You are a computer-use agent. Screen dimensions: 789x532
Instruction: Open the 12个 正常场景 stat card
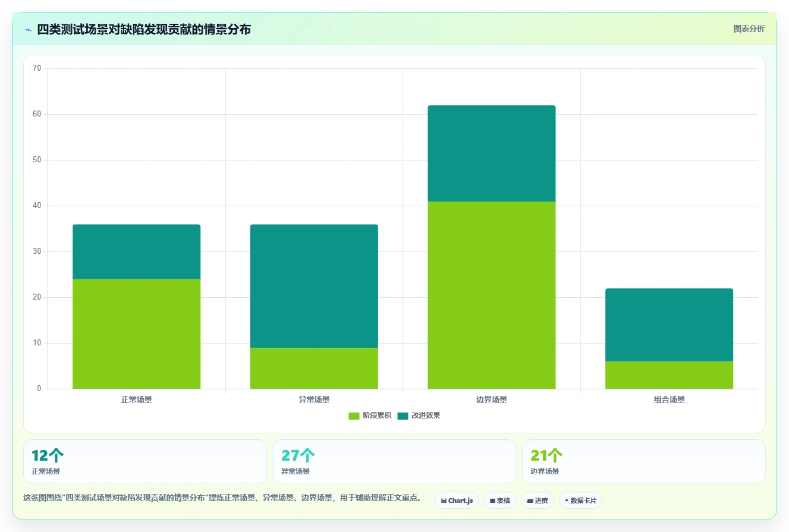pos(145,461)
